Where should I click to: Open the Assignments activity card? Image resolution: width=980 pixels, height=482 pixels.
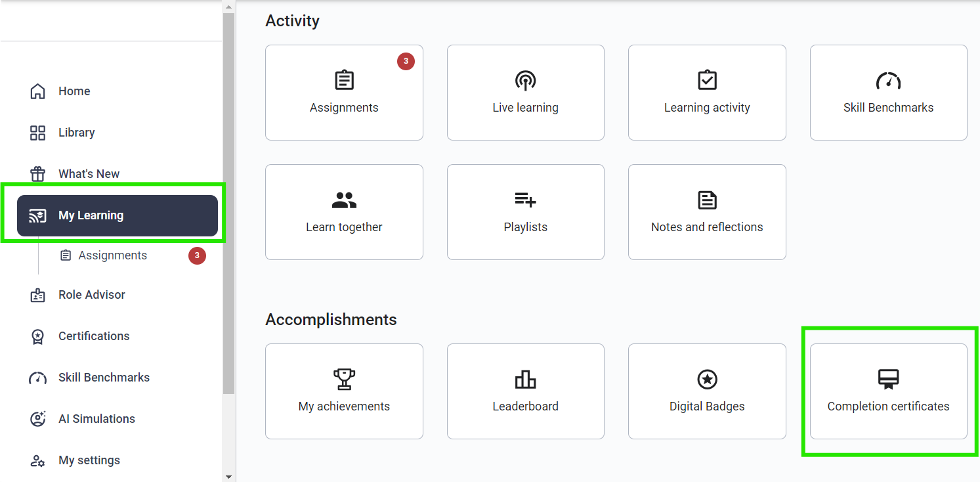tap(344, 93)
